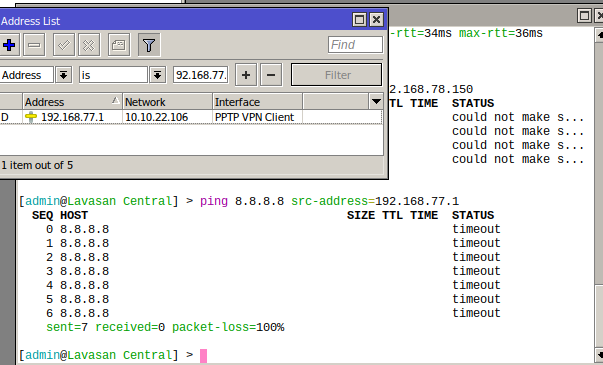Disable the entry with the cross icon
Image resolution: width=603 pixels, height=365 pixels.
[x=89, y=45]
